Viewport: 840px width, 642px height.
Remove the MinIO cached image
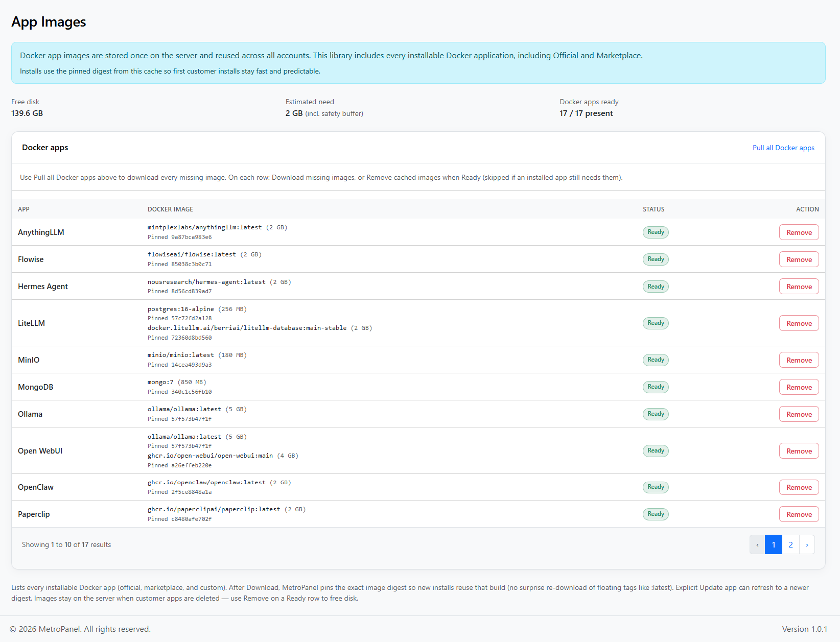pyautogui.click(x=799, y=360)
